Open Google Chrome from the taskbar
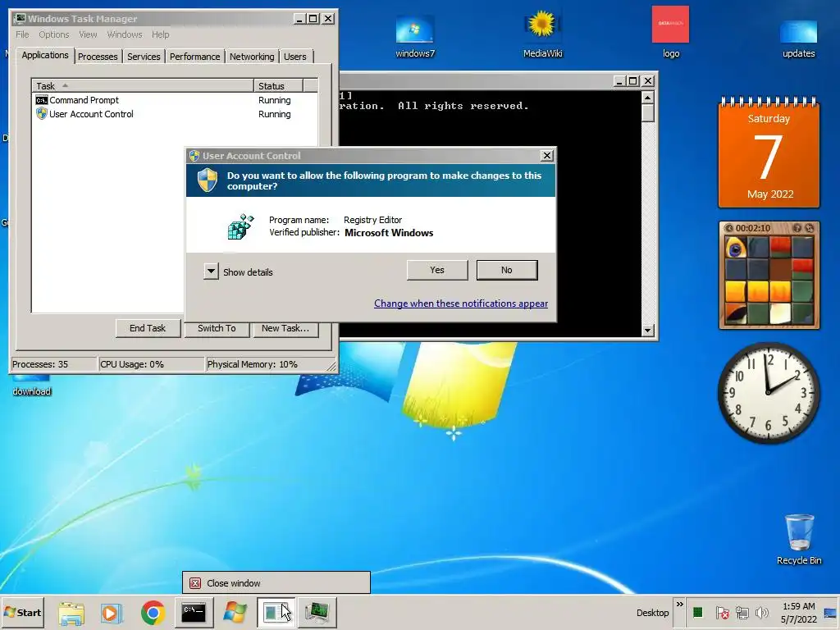Viewport: 840px width, 630px height. click(x=153, y=613)
